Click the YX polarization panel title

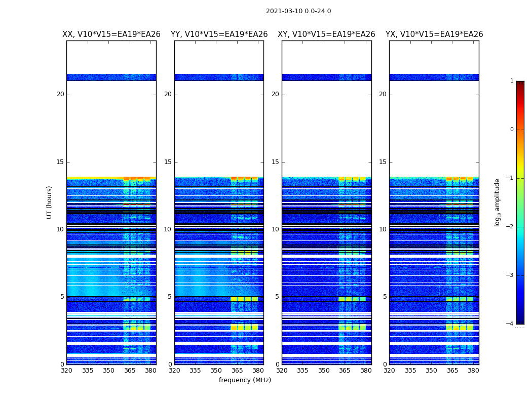(434, 34)
